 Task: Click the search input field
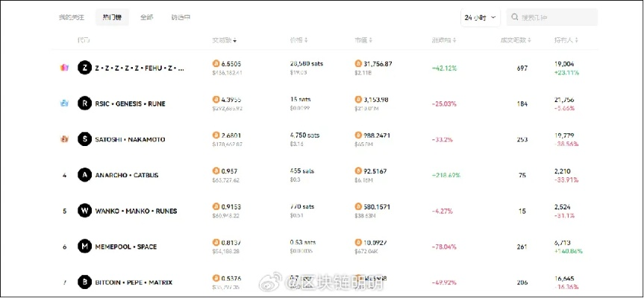tap(556, 17)
